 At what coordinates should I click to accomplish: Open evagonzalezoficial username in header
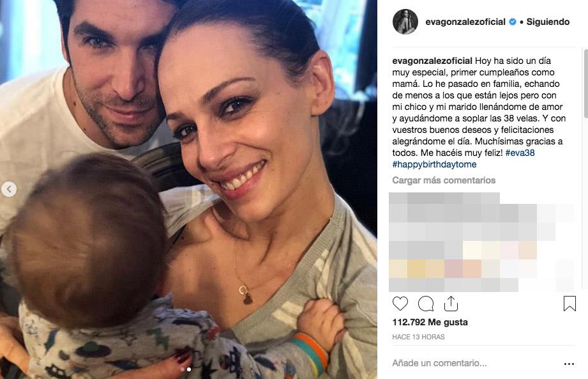[465, 22]
